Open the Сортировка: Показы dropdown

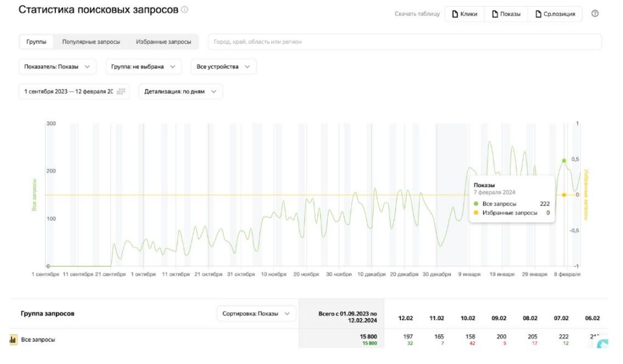click(x=256, y=314)
